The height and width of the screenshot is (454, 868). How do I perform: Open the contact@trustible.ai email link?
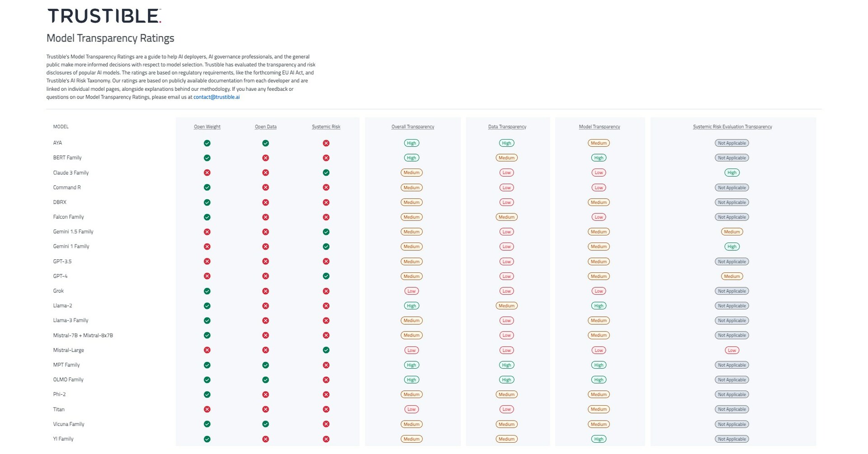pos(216,97)
